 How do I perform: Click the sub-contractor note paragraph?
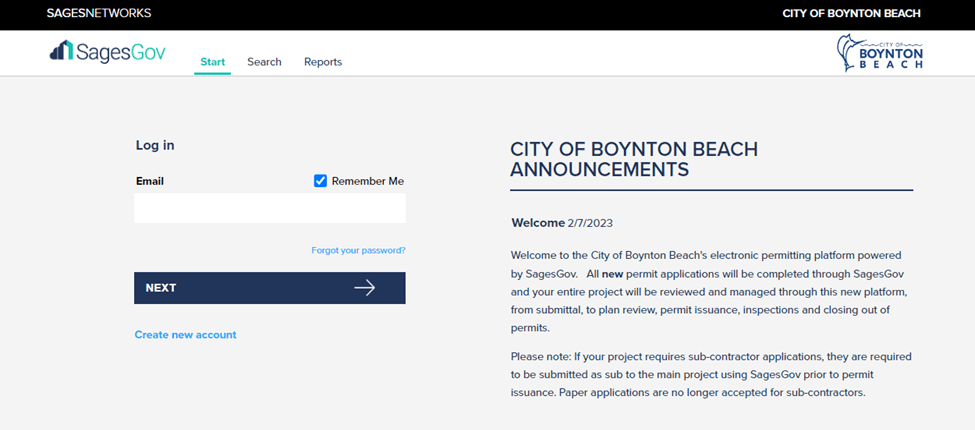pyautogui.click(x=710, y=374)
